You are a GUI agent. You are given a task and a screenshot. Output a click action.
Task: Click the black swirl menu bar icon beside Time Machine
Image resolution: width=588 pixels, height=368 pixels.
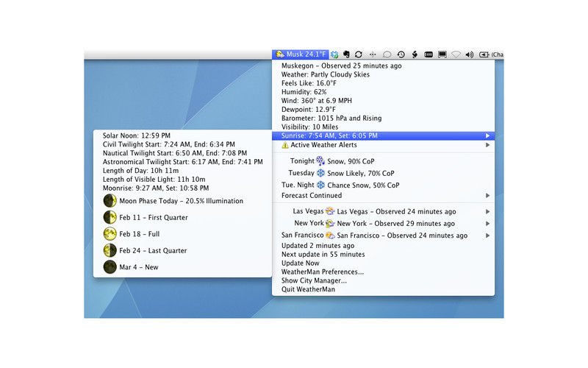tap(415, 54)
